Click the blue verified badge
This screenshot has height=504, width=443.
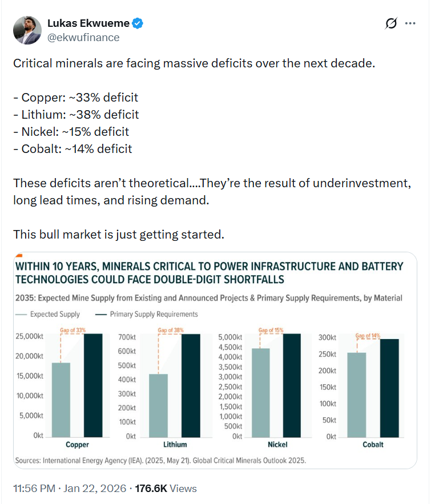click(x=138, y=23)
